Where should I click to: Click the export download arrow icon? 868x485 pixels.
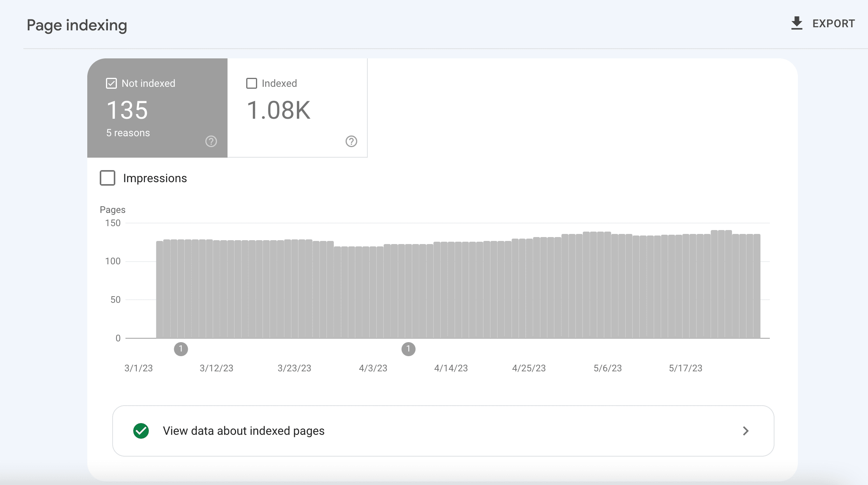tap(797, 23)
